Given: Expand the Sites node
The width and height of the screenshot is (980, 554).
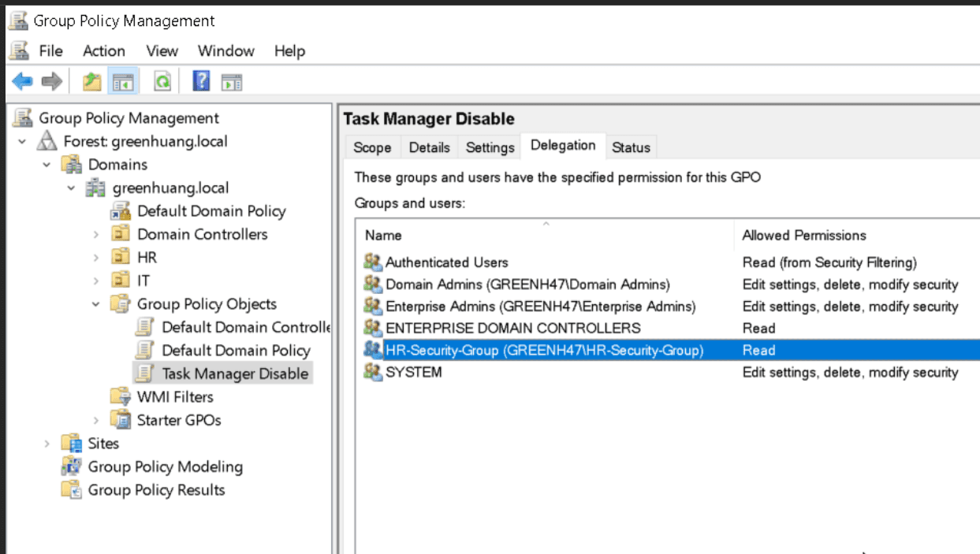Looking at the screenshot, I should pos(47,444).
